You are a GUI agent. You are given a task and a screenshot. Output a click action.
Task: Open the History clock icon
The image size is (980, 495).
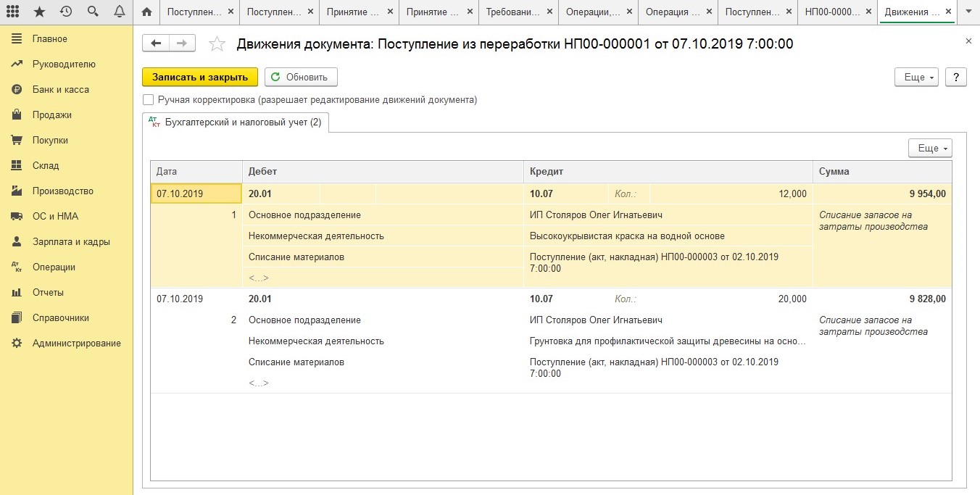pyautogui.click(x=66, y=12)
